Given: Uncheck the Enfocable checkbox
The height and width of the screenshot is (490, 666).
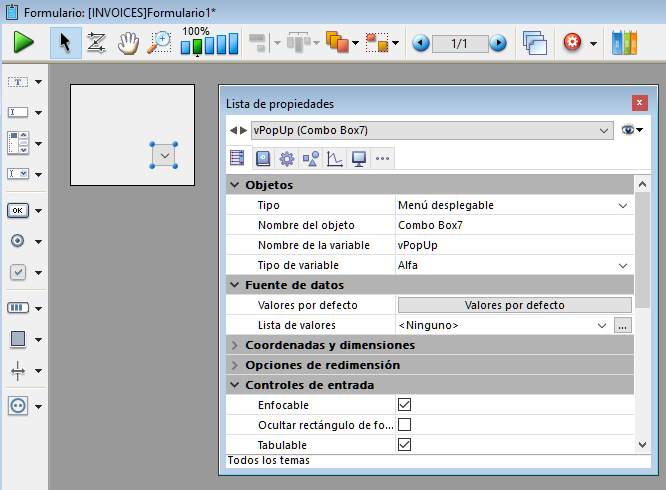Looking at the screenshot, I should (405, 405).
